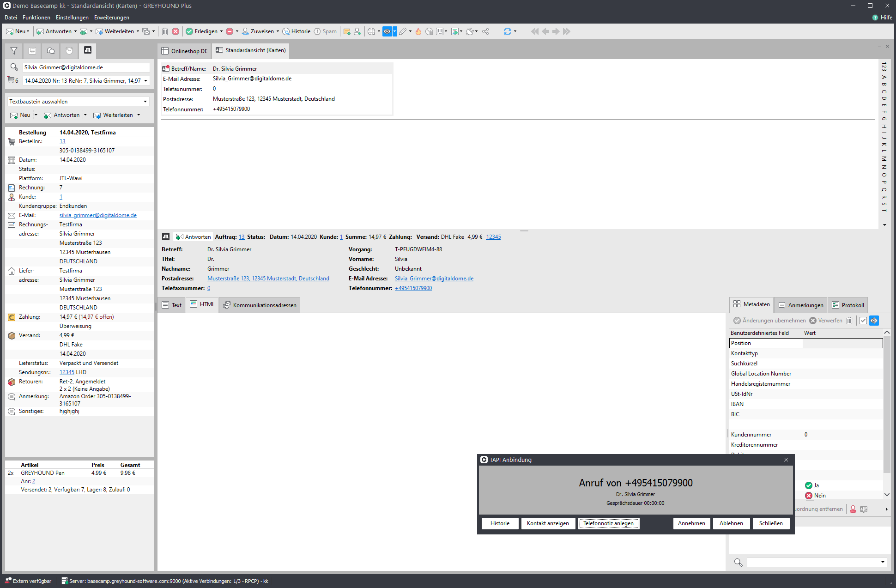This screenshot has height=588, width=896.
Task: Click the trash delete icon in main toolbar
Action: (x=165, y=31)
